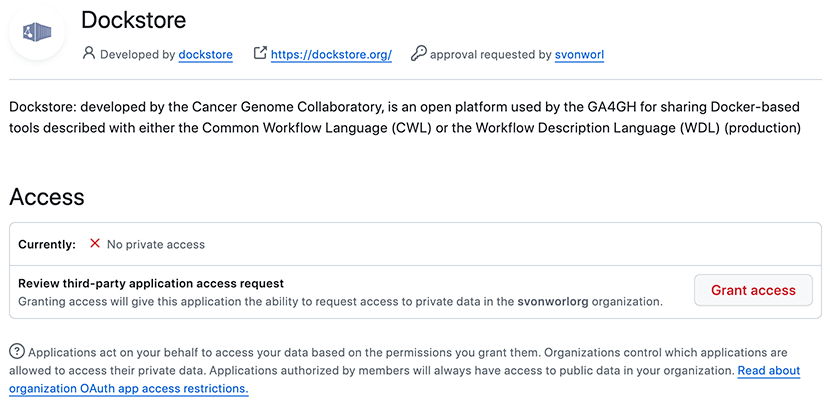This screenshot has height=402, width=830.
Task: Open the svonworl user profile link
Action: click(579, 55)
